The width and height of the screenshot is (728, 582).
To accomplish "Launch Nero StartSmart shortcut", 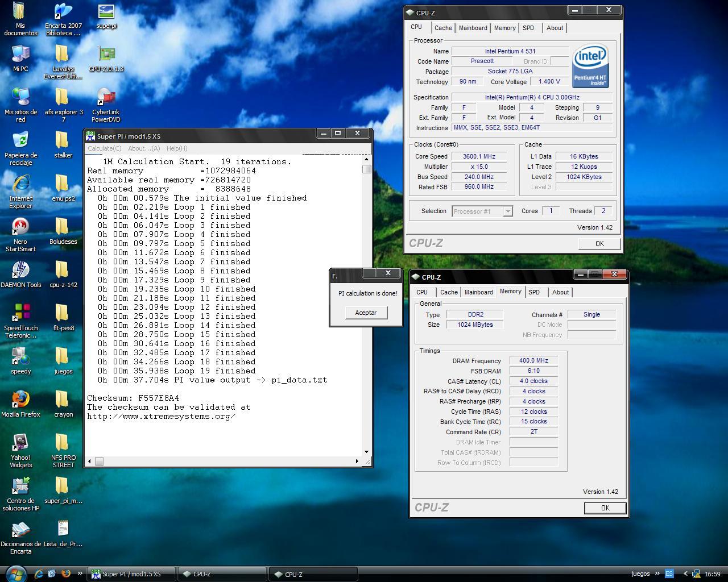I will tap(20, 235).
